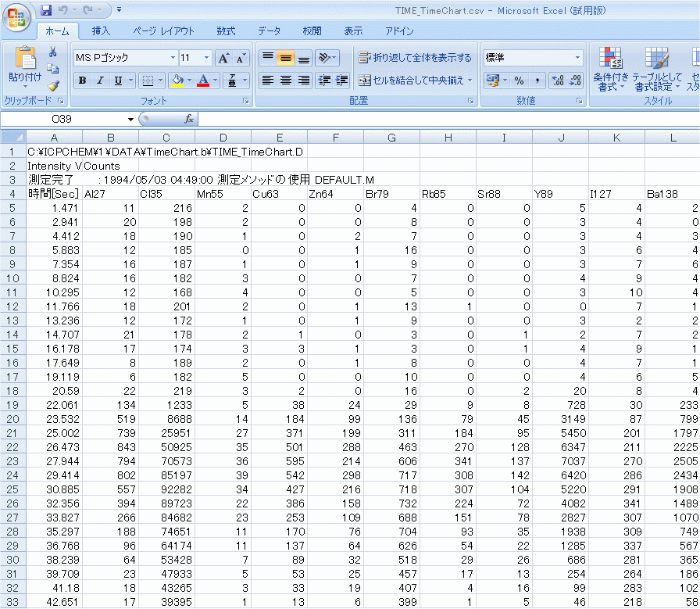The image size is (700, 609).
Task: Show phonetic guide (furigana) settings
Action: [232, 81]
